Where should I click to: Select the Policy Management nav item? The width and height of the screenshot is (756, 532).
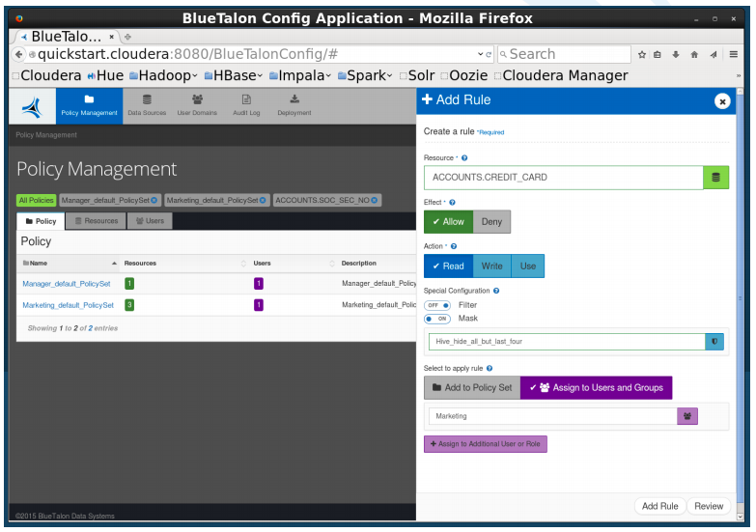coord(89,105)
